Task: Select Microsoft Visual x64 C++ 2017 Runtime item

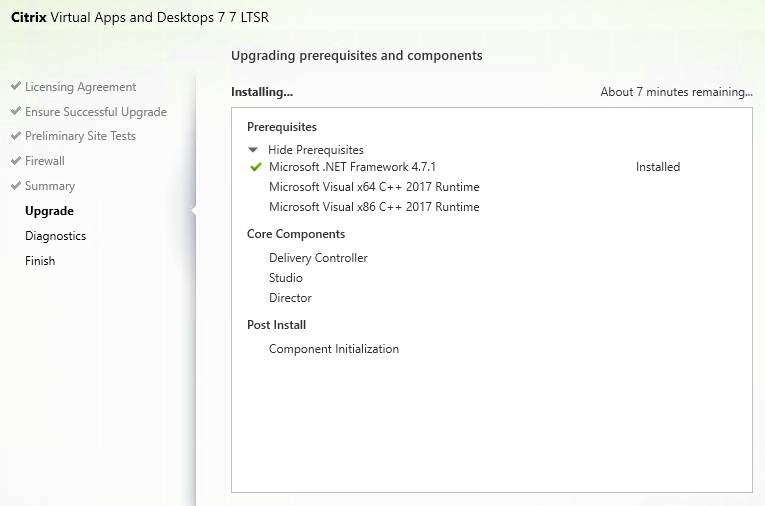Action: (x=374, y=187)
